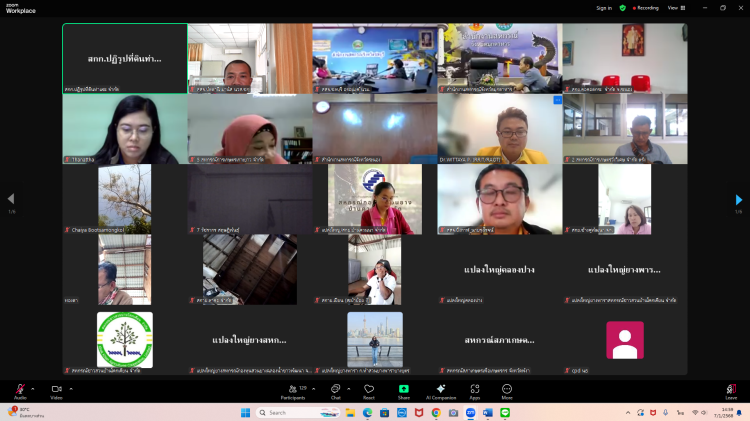This screenshot has width=750, height=421.
Task: Select the แปลงใหญ่ยางสหก... participant tile
Action: click(x=250, y=340)
